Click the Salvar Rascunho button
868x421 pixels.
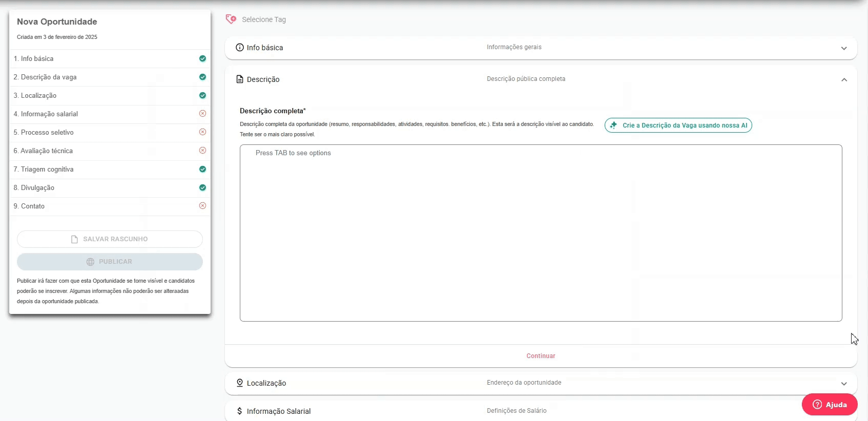pyautogui.click(x=110, y=239)
